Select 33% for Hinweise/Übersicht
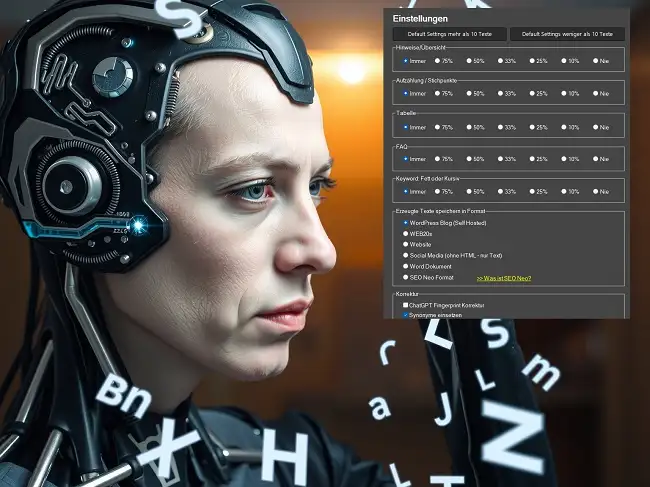The height and width of the screenshot is (487, 650). pyautogui.click(x=500, y=61)
